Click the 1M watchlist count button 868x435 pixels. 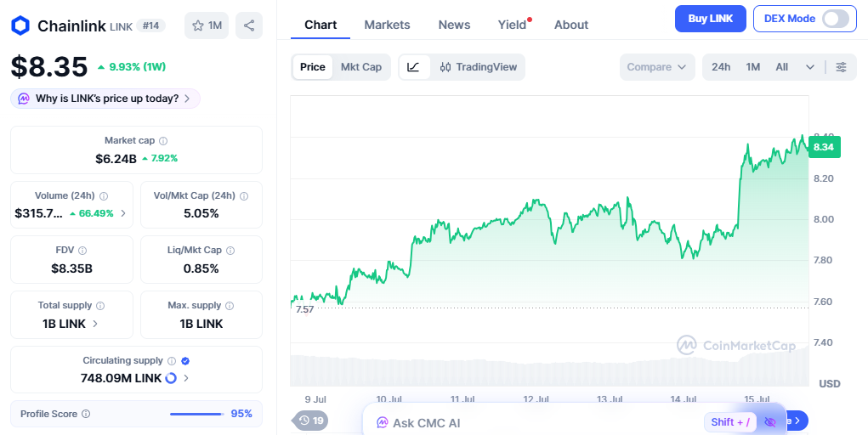coord(207,25)
